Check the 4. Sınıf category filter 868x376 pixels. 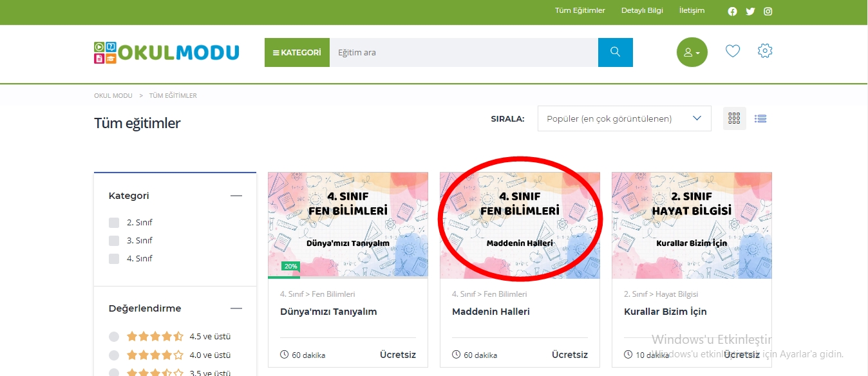tap(114, 259)
